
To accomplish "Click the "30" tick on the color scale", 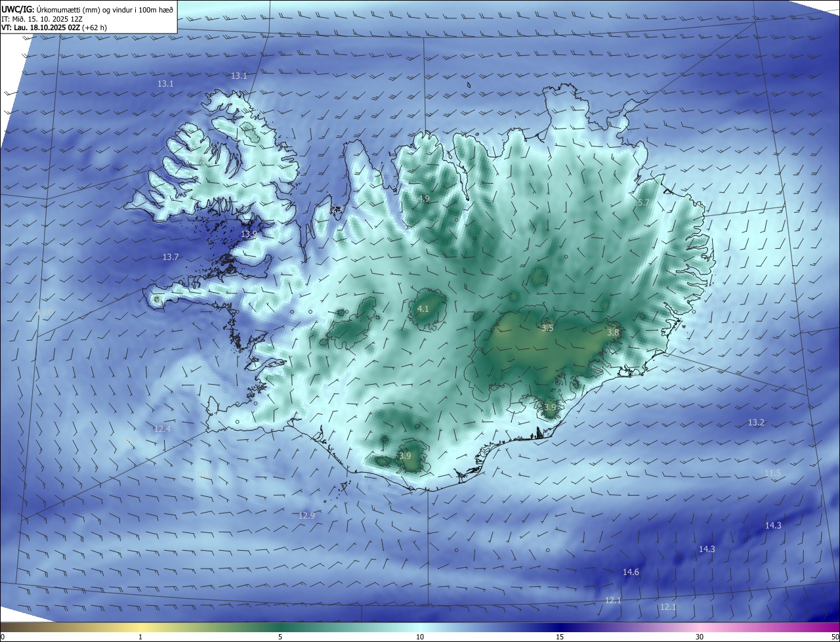I will click(x=700, y=637).
